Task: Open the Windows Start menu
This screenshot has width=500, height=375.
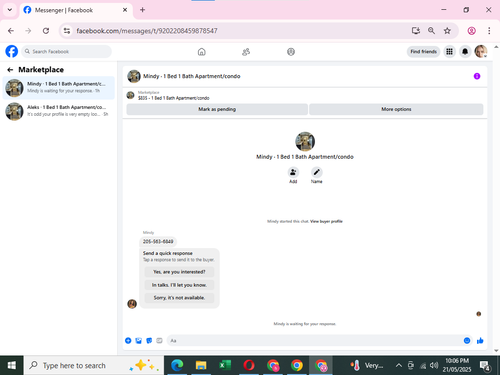Action: tap(12, 365)
